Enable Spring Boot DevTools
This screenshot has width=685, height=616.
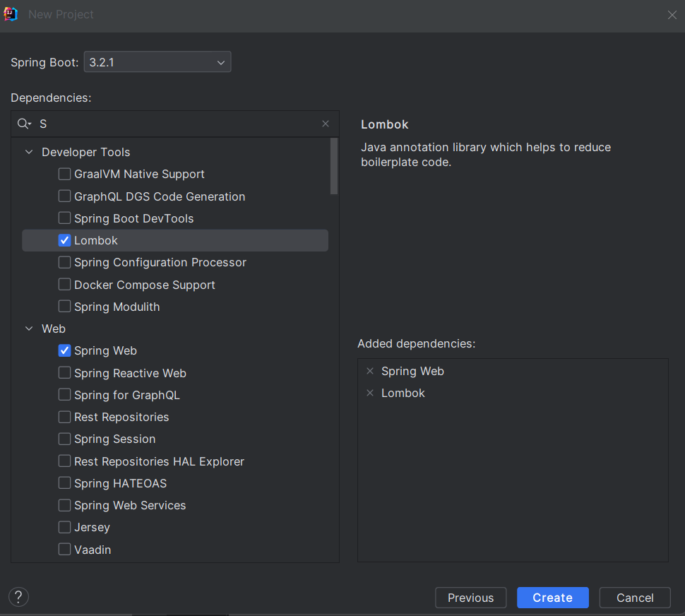(x=65, y=218)
